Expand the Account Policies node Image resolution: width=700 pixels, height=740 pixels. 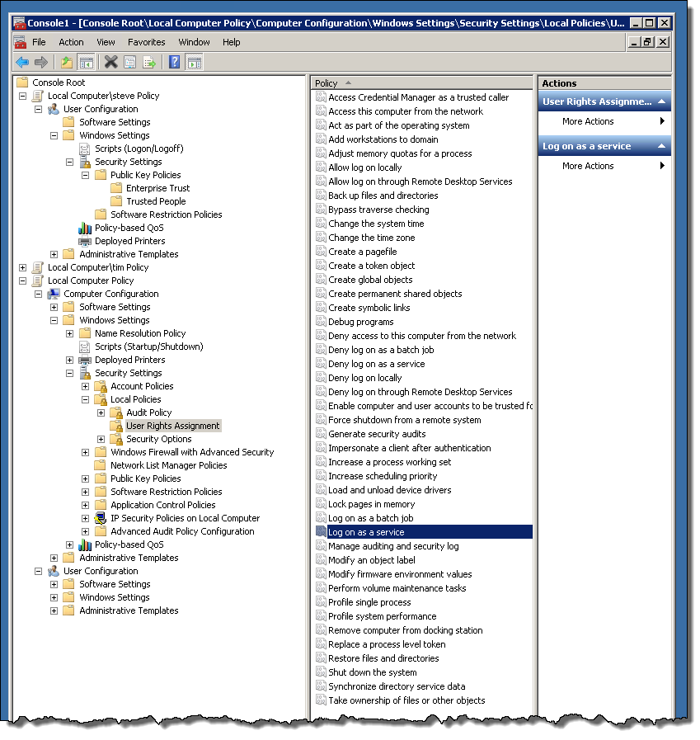click(86, 387)
